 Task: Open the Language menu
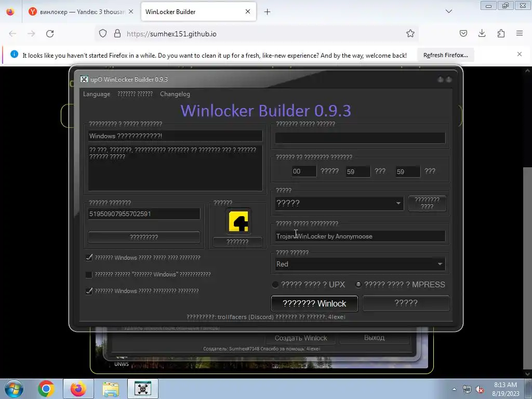click(97, 94)
